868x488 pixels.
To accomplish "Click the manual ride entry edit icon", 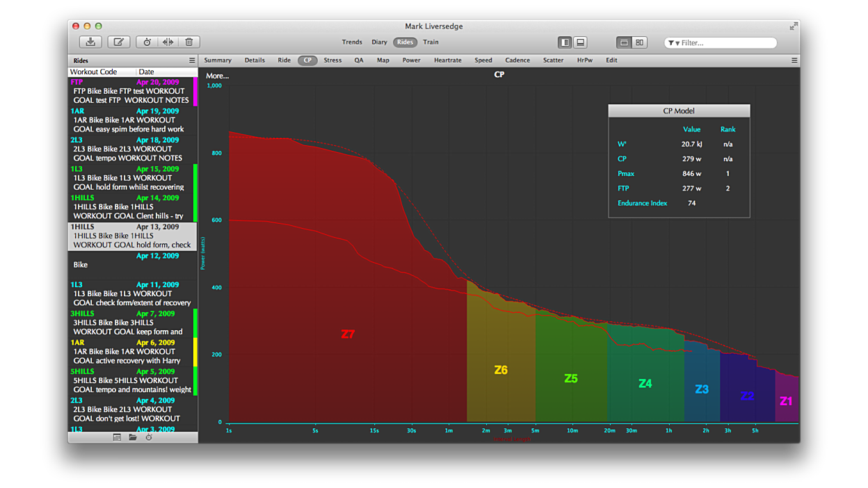I will tap(119, 42).
